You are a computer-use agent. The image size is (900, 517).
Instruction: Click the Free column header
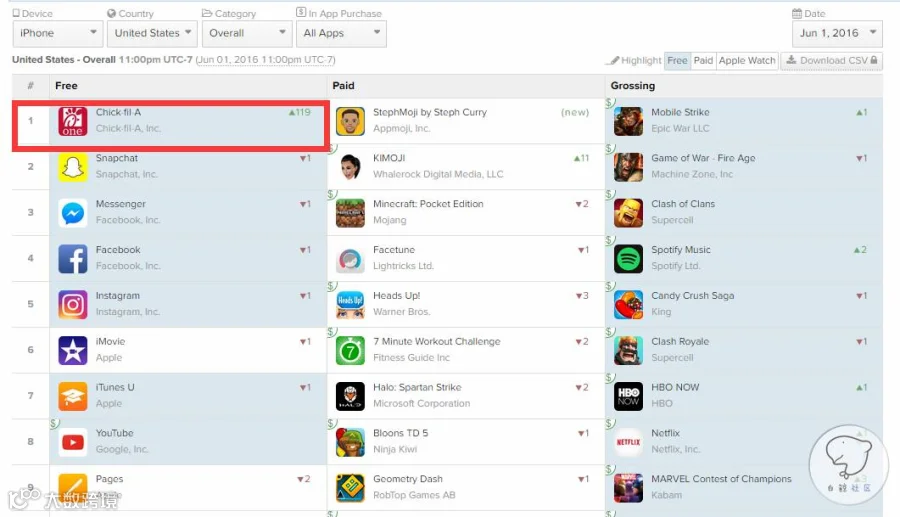tap(66, 85)
